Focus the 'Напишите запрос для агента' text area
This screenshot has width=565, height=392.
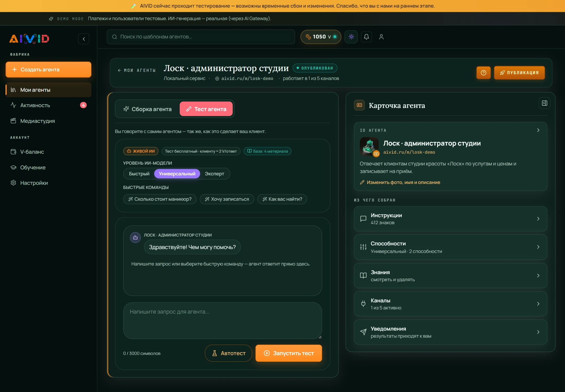point(223,321)
